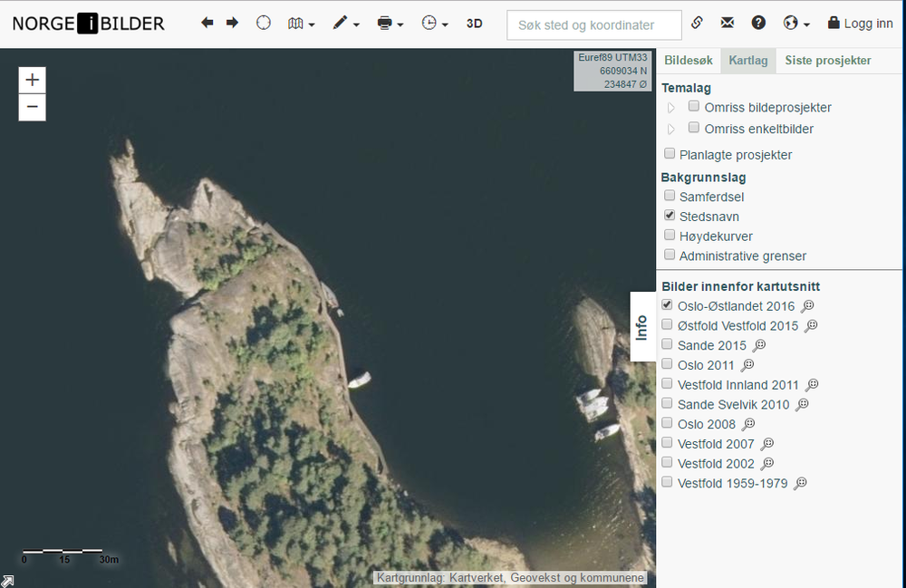The width and height of the screenshot is (906, 588).
Task: Switch to 3D view
Action: pos(475,24)
